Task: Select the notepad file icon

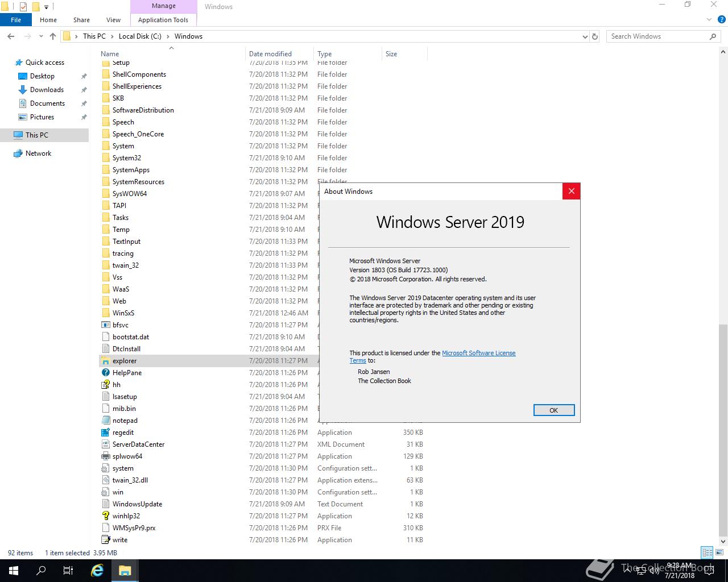Action: click(105, 421)
